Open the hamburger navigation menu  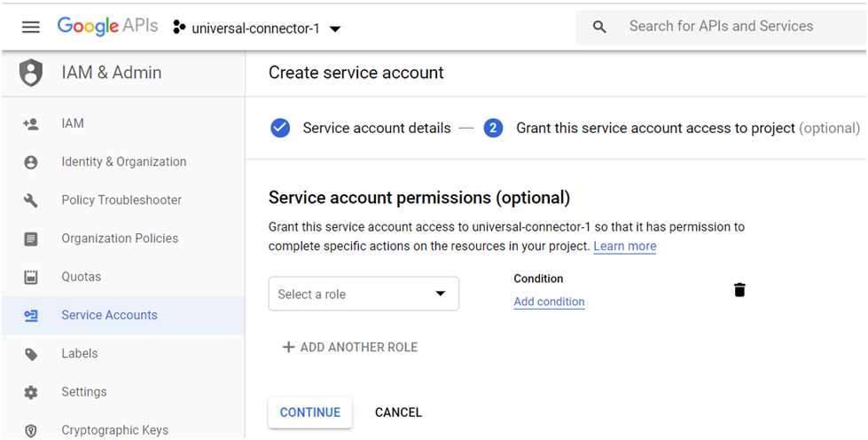30,27
